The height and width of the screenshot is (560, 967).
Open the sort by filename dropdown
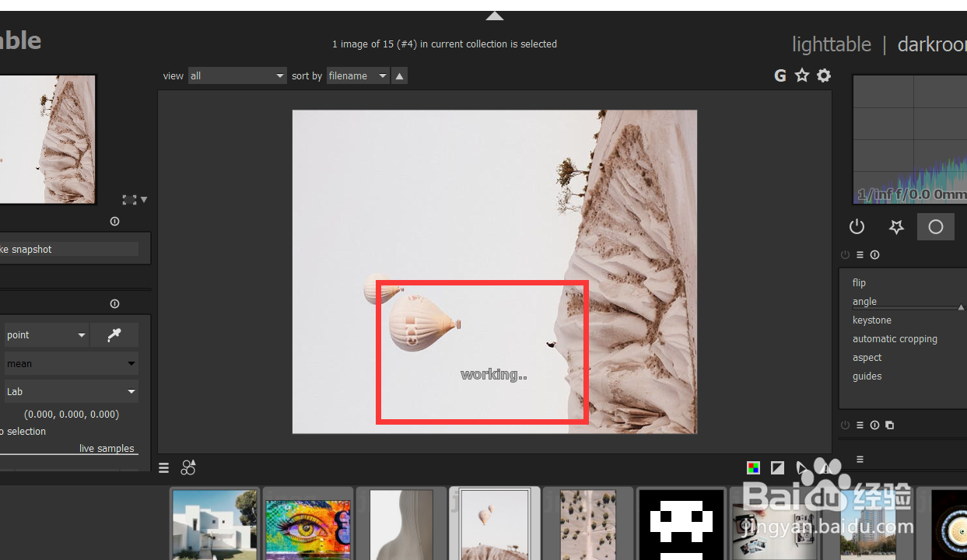357,75
